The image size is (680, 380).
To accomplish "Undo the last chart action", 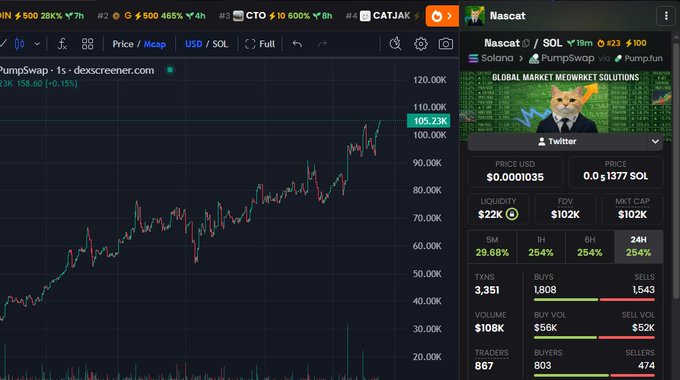I will (297, 44).
